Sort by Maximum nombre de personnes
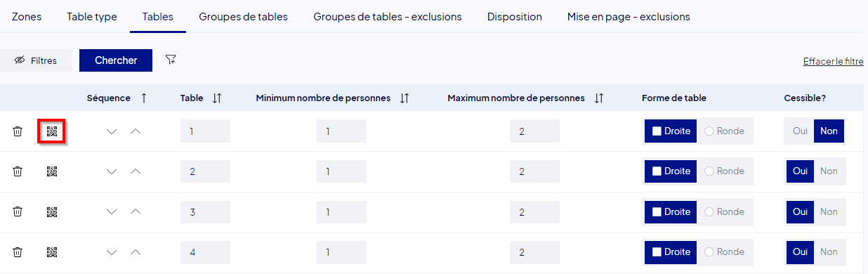868x274 pixels. pos(598,98)
